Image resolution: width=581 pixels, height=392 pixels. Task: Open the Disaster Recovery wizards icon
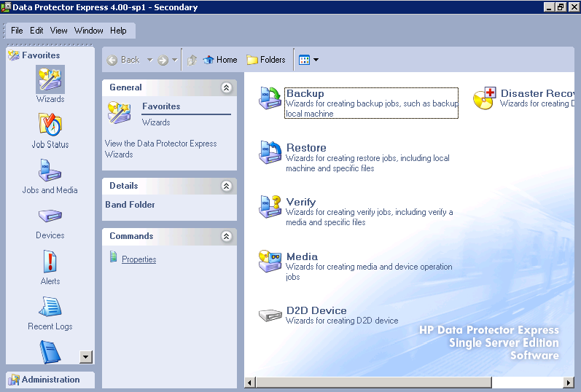click(485, 98)
